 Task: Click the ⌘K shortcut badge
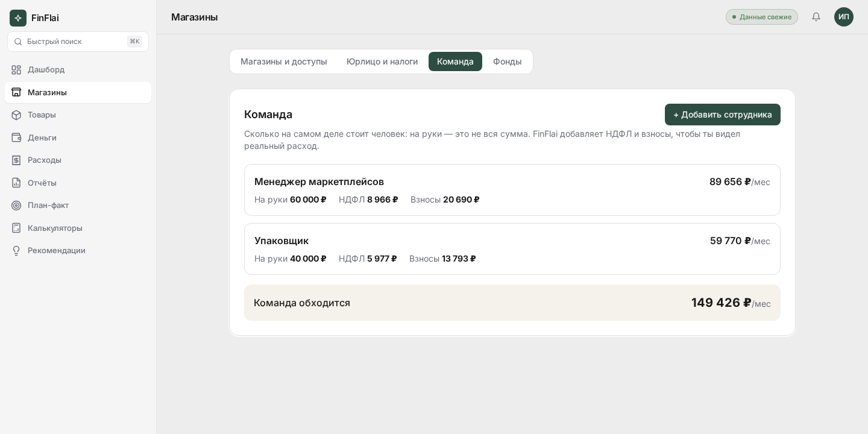[134, 42]
